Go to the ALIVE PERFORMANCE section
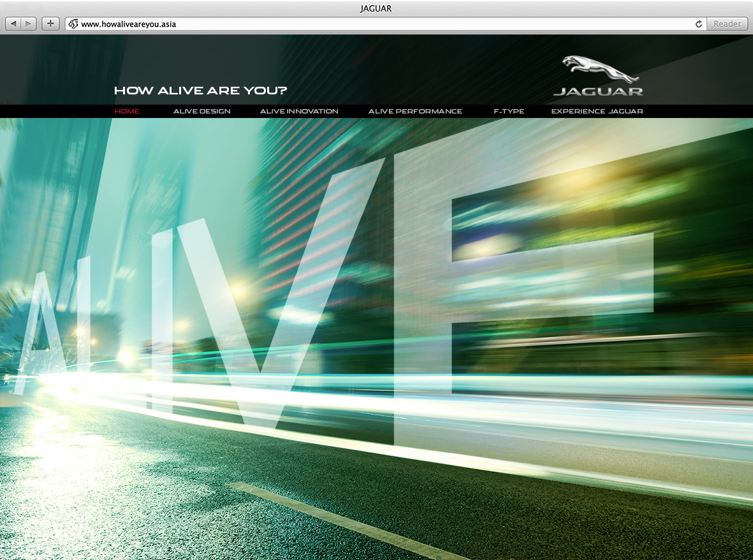The image size is (753, 560). [x=416, y=111]
